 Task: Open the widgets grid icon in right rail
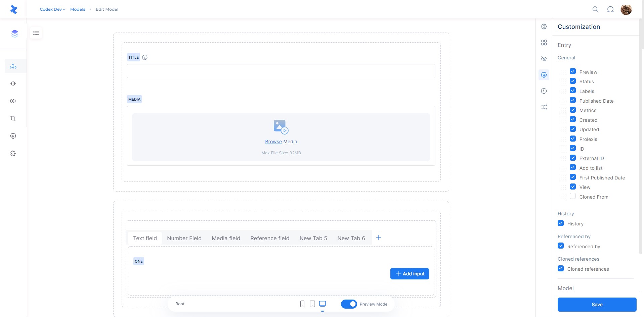tap(544, 43)
